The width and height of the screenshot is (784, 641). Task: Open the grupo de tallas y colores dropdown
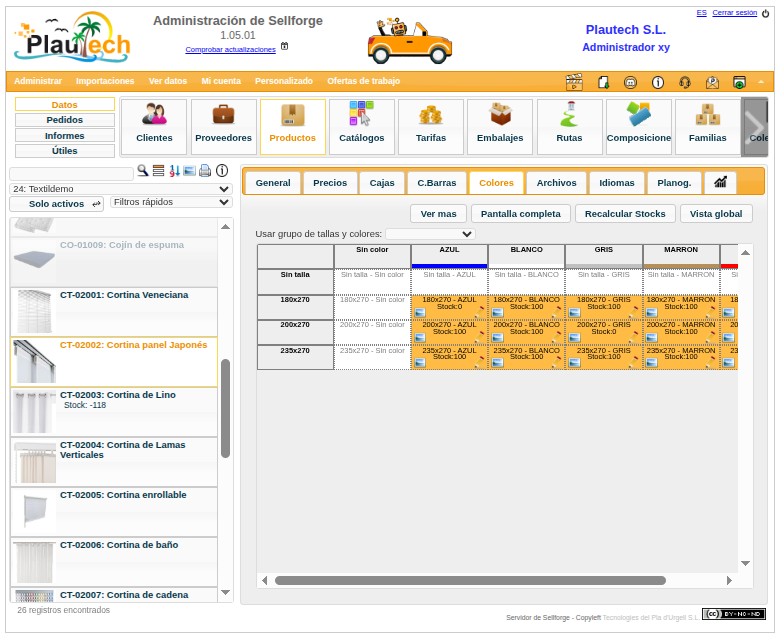pyautogui.click(x=430, y=234)
